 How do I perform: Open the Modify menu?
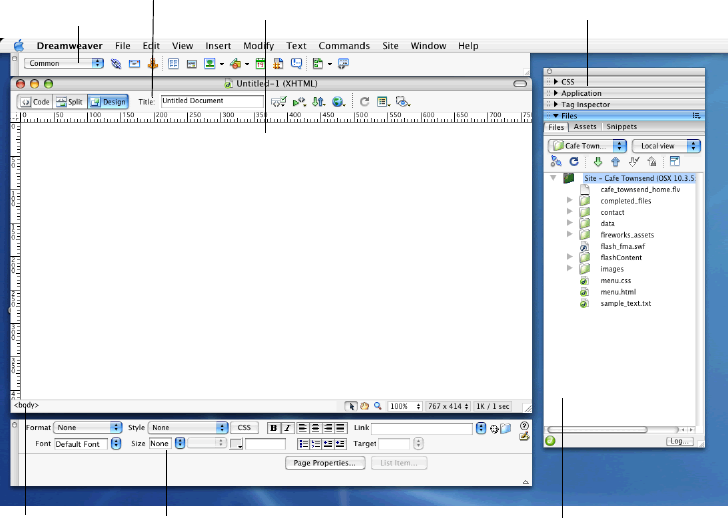point(259,46)
